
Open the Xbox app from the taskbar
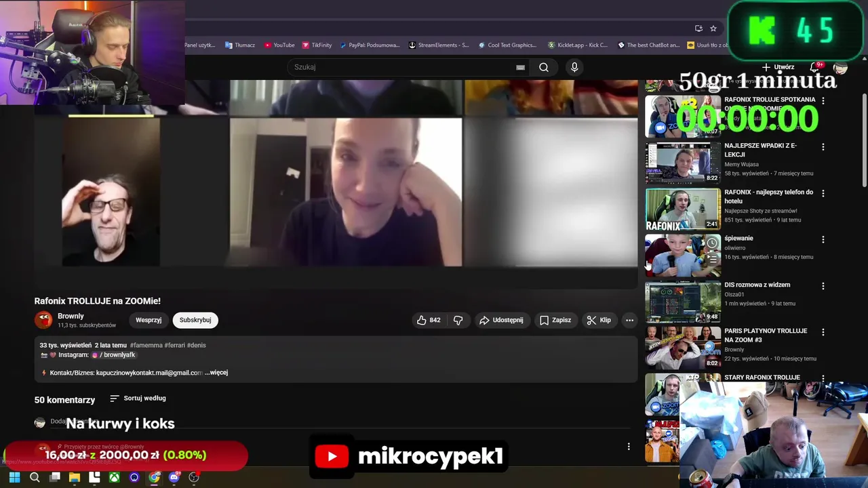[115, 477]
